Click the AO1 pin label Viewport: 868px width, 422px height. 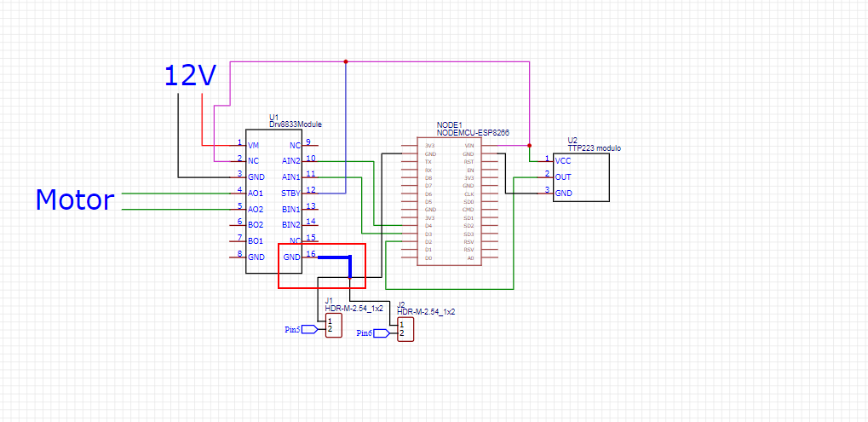(256, 194)
